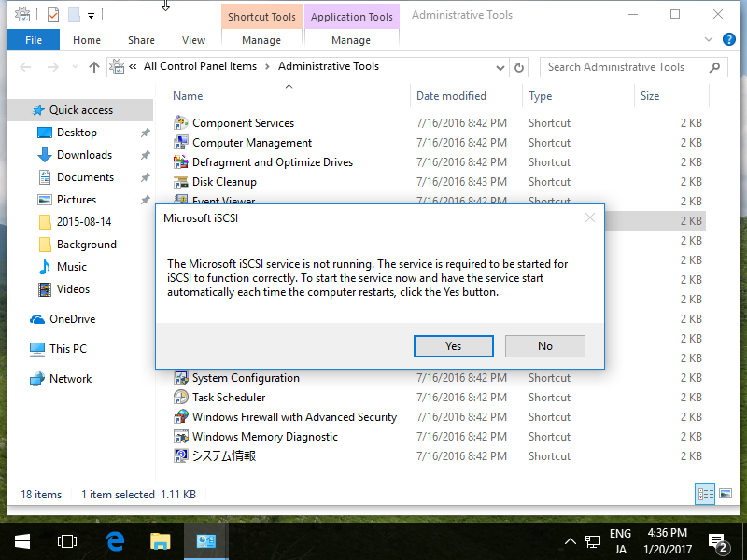Sort by the Size column header
Viewport: 747px width, 560px height.
tap(671, 96)
